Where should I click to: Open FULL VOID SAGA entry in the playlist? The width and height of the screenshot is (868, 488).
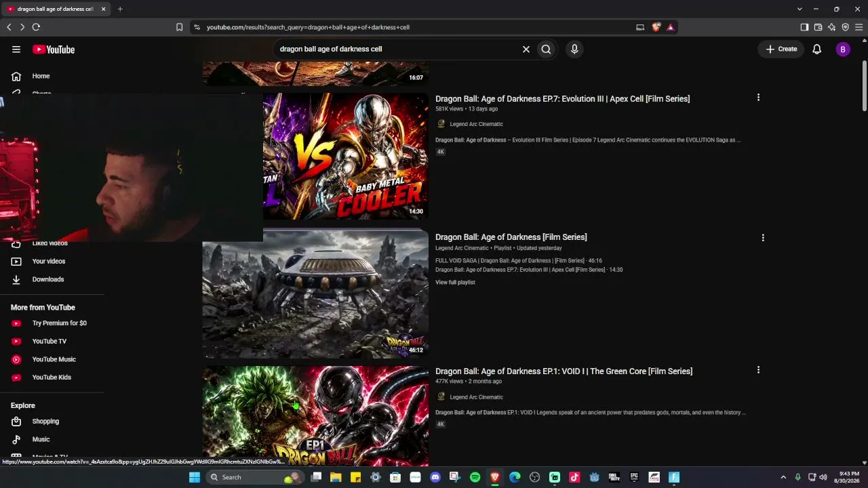519,261
